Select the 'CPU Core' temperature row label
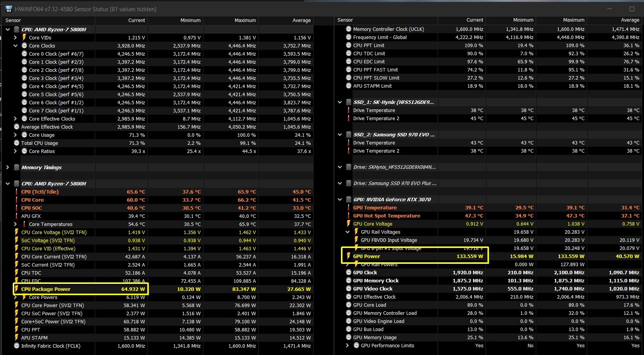 pos(32,200)
